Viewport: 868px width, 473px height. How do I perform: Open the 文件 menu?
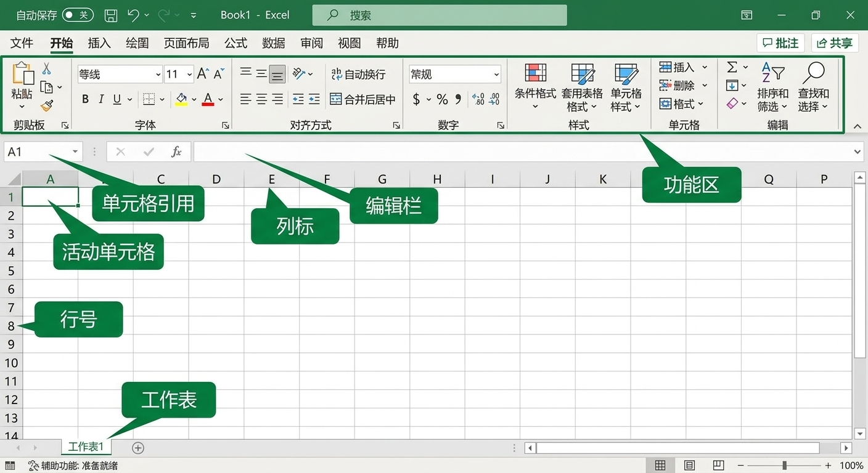(x=22, y=43)
